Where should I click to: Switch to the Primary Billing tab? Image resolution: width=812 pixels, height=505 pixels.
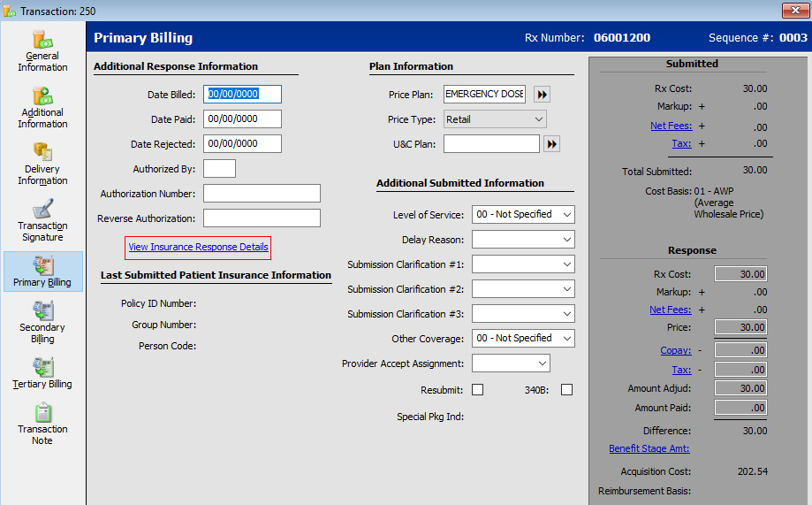coord(42,272)
